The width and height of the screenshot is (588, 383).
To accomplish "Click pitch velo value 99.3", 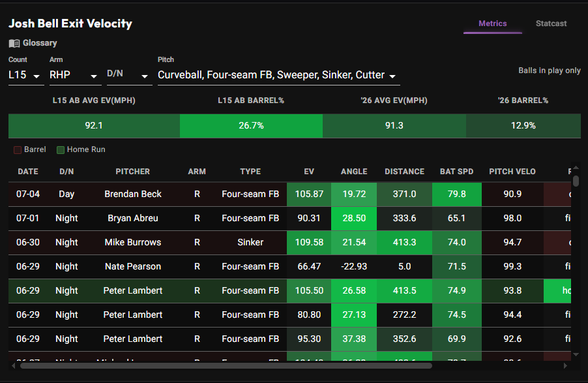I will point(512,266).
